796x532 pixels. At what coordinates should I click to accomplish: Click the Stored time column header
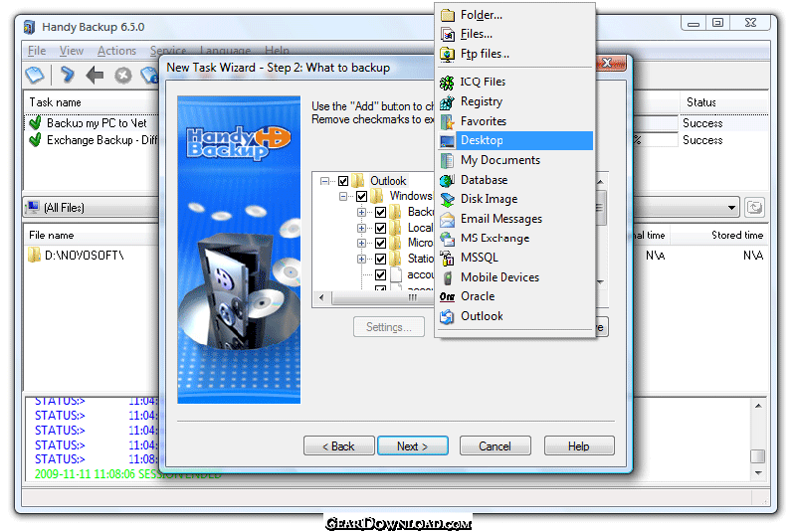tap(719, 236)
